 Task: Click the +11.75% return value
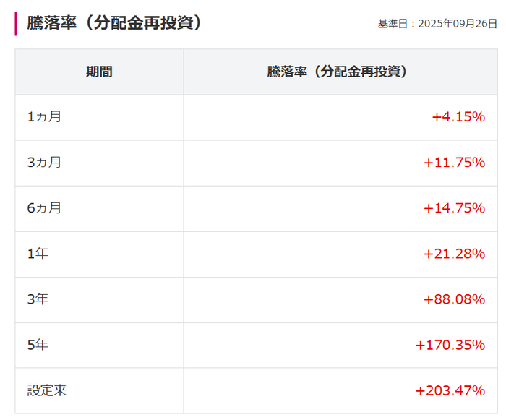(454, 163)
